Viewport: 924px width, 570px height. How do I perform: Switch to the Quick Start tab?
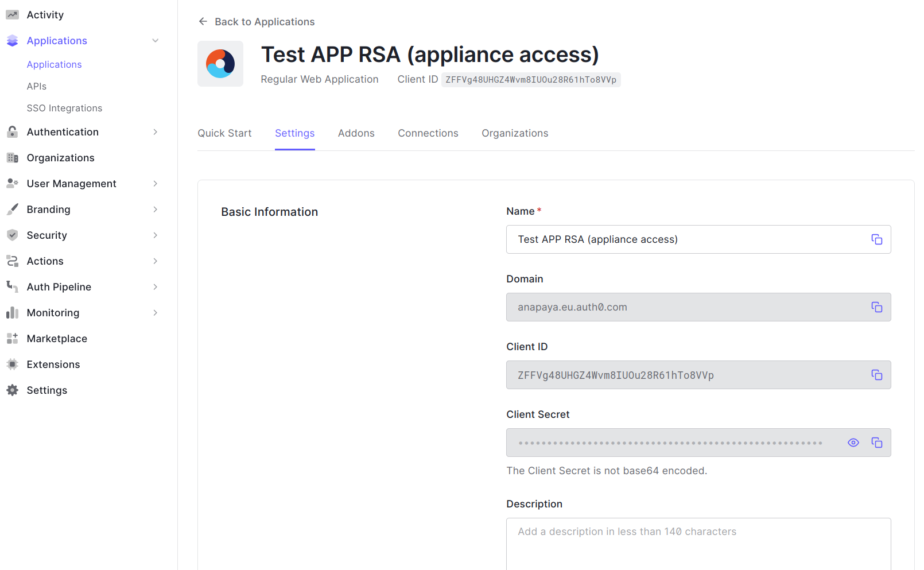[x=224, y=133]
